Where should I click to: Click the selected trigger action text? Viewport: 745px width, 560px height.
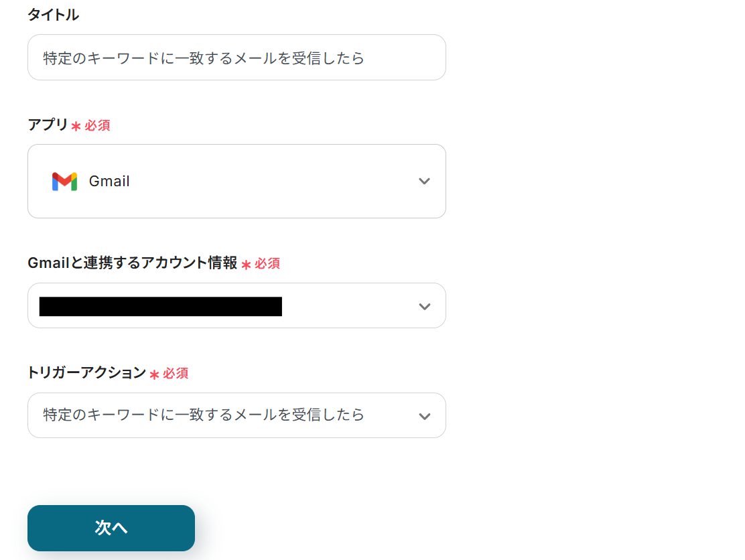pos(204,415)
